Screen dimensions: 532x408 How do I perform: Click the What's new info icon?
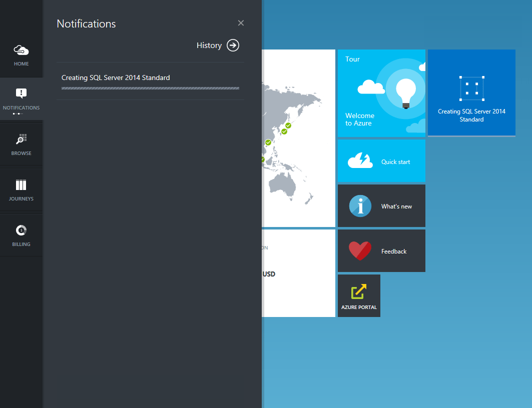click(360, 205)
